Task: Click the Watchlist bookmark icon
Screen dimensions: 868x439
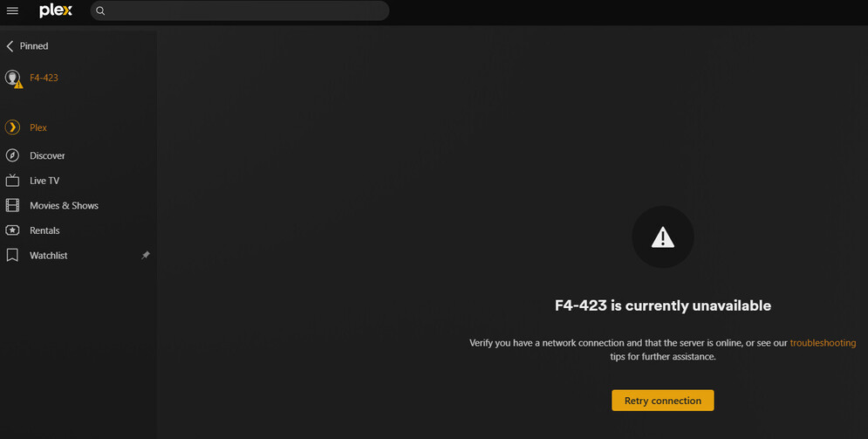Action: [12, 255]
